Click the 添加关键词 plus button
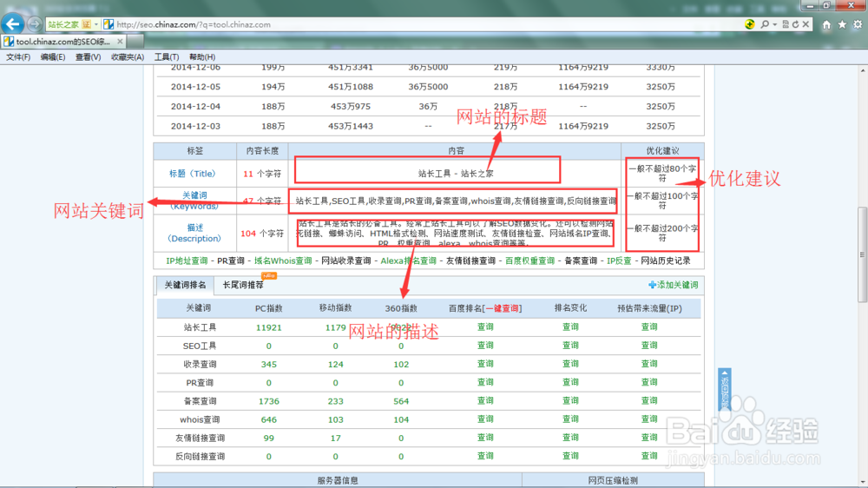Viewport: 868px width, 488px height. (674, 285)
